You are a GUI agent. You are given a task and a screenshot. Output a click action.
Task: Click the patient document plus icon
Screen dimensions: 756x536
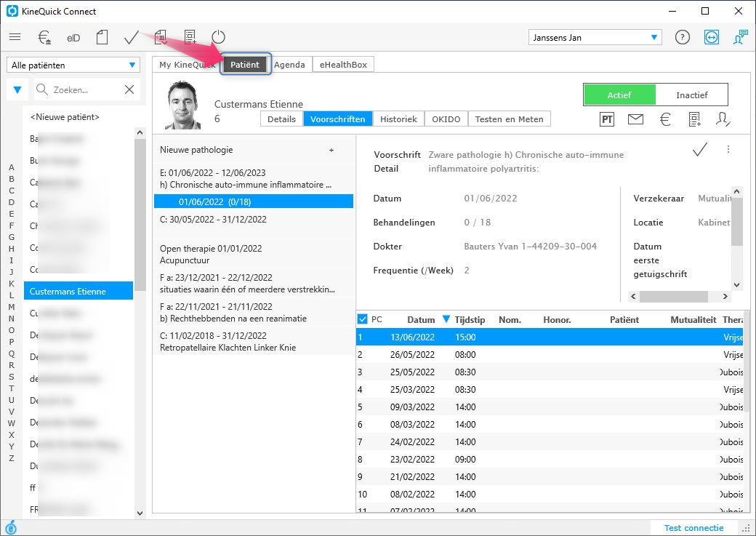click(x=694, y=119)
